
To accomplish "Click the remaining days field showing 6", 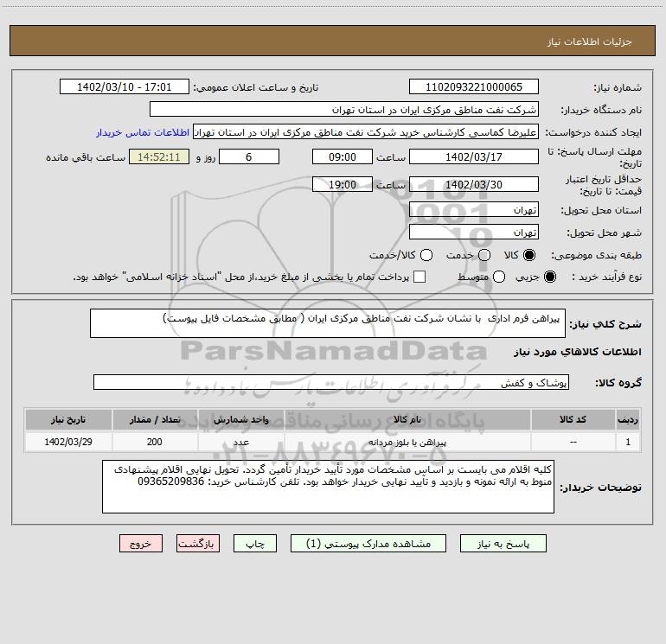I will coord(249,156).
